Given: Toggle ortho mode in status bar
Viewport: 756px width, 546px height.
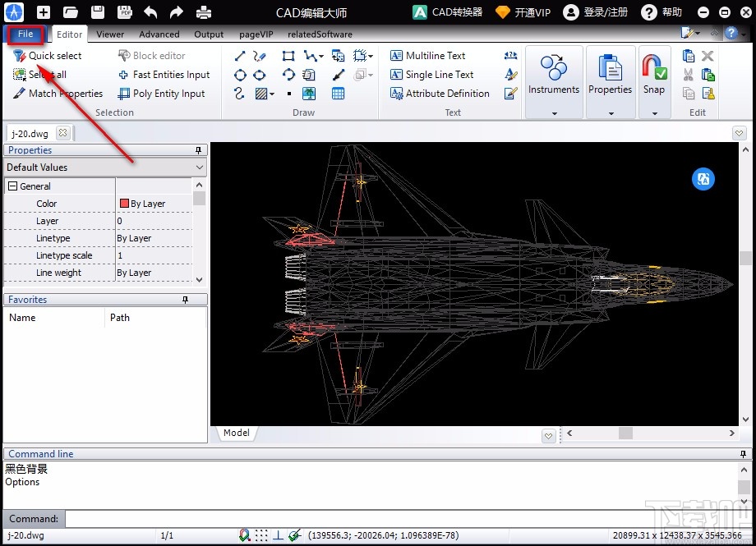Looking at the screenshot, I should (x=278, y=535).
